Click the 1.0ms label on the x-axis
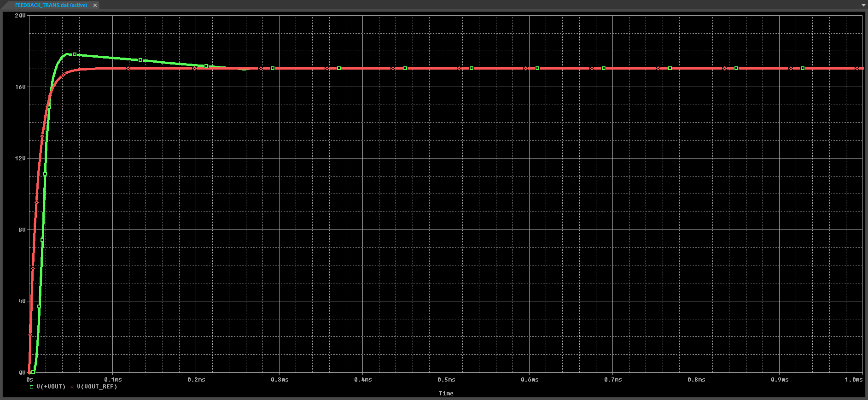 (853, 380)
